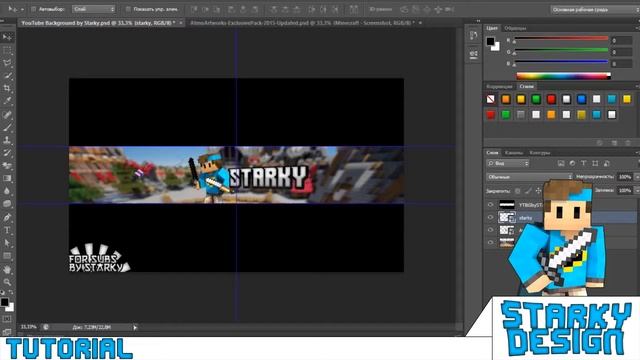Hide the starky layer eye
This screenshot has height=360, width=640.
point(490,218)
